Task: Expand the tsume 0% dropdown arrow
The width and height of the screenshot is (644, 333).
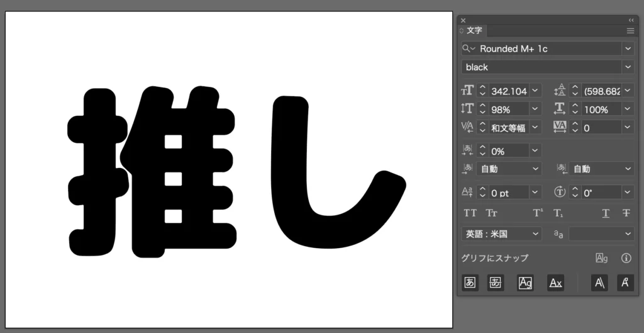Action: (535, 150)
